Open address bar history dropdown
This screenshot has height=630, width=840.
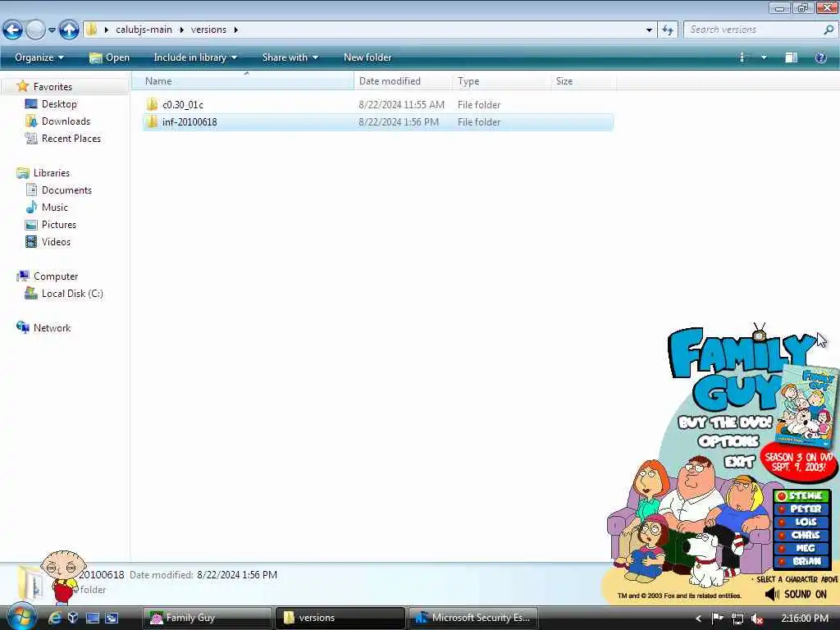pyautogui.click(x=650, y=30)
